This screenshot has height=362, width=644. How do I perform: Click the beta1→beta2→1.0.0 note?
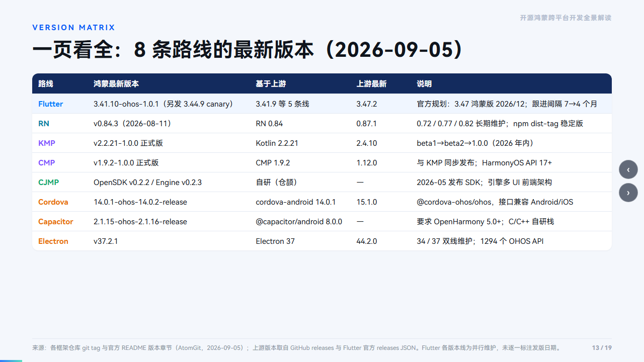pos(477,143)
